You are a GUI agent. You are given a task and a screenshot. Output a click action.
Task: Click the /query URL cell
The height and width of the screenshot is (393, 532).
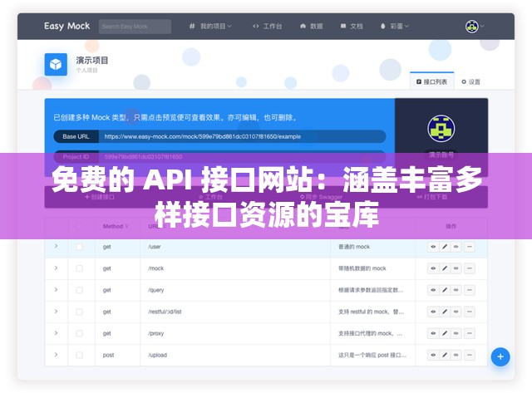coord(155,290)
